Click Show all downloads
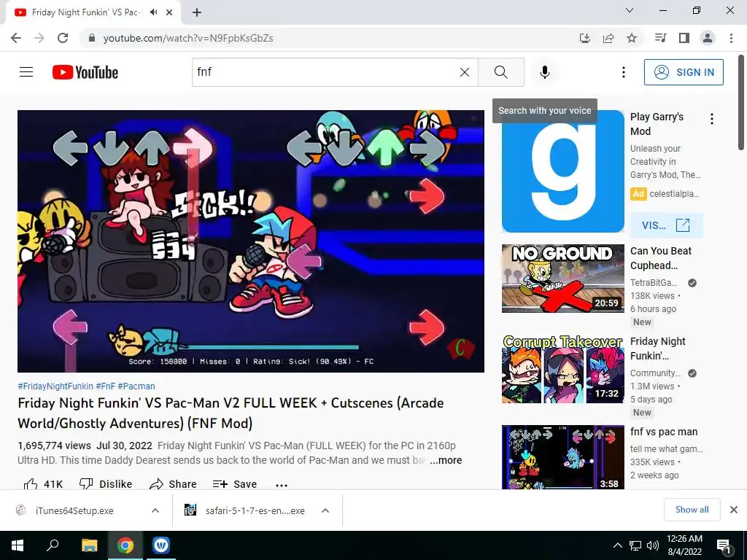Screen dimensions: 747x560 tap(692, 510)
